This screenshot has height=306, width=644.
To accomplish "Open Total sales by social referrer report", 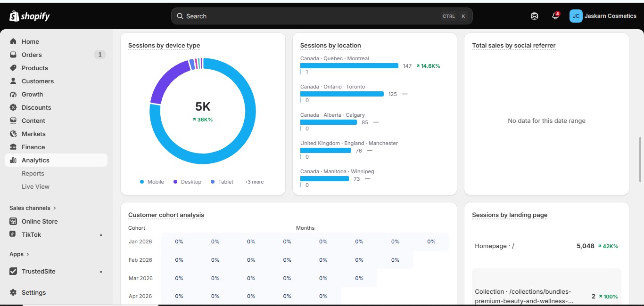I will (x=514, y=46).
